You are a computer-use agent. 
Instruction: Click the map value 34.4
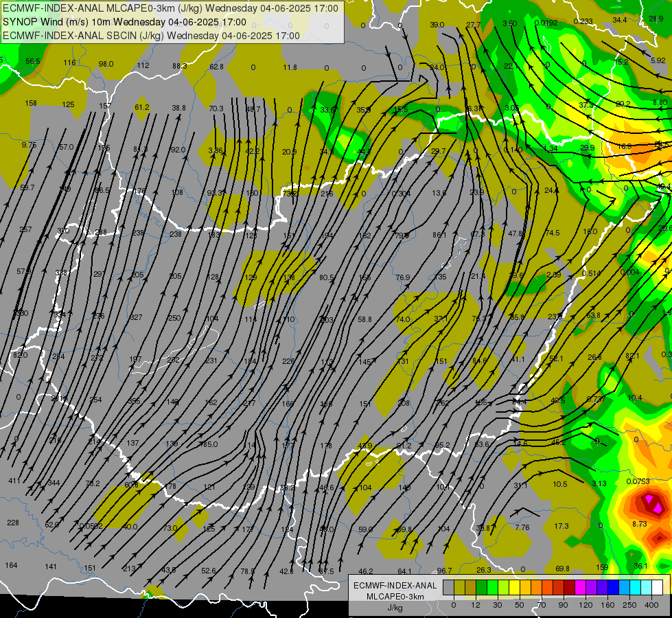620,20
